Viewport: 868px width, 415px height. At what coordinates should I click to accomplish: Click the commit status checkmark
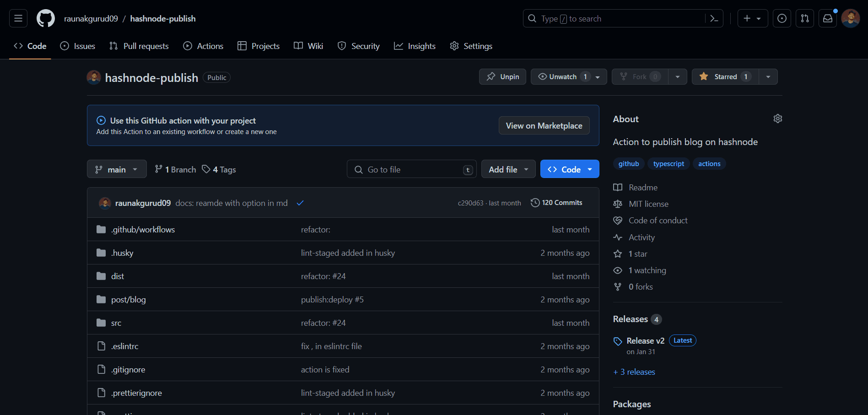tap(300, 203)
